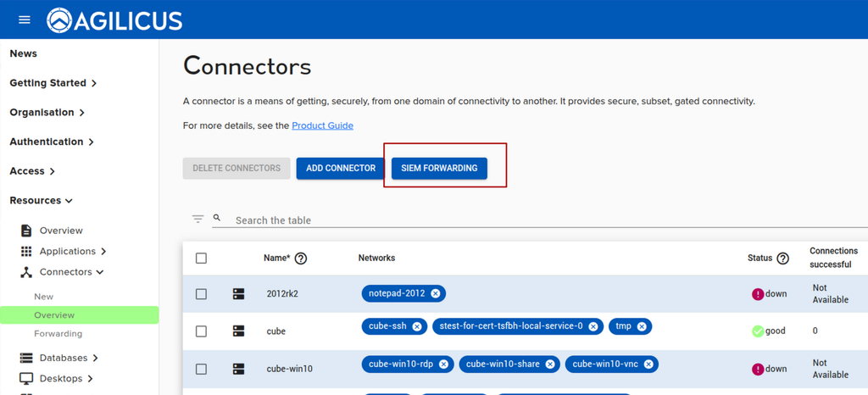Screen dimensions: 868x395
Task: Open the New connector page
Action: 44,297
